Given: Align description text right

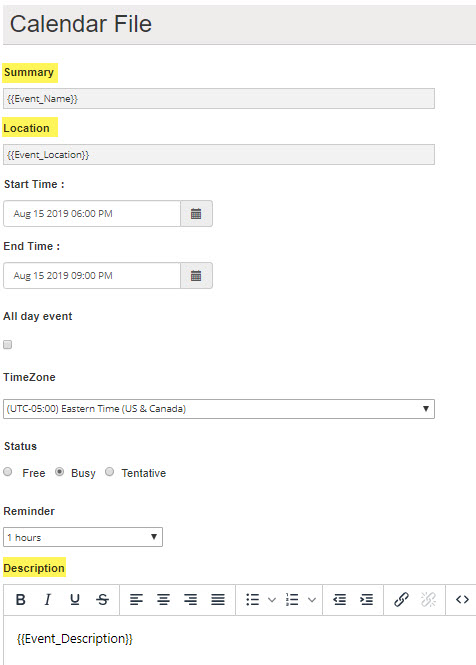Looking at the screenshot, I should (190, 599).
